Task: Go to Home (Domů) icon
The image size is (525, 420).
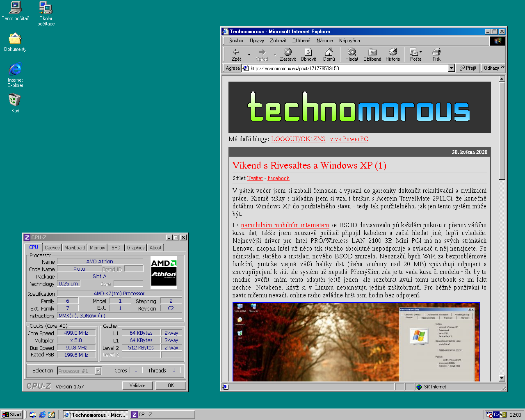Action: click(x=329, y=52)
